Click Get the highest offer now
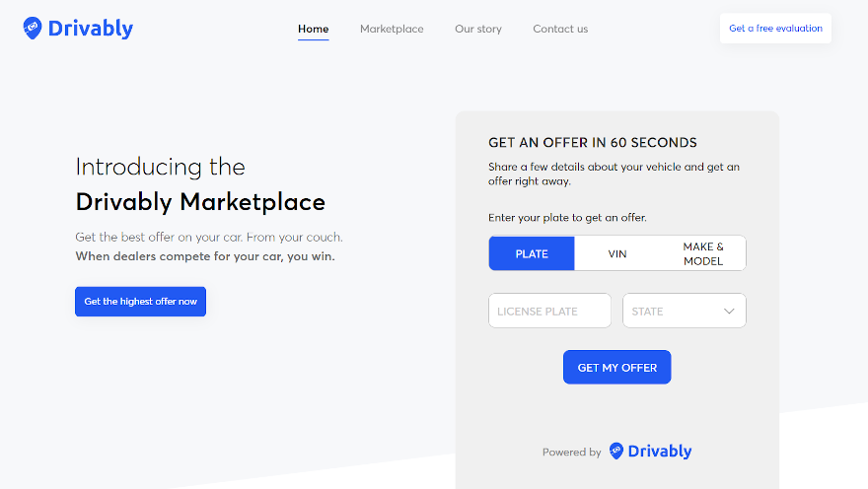The image size is (868, 489). (140, 302)
